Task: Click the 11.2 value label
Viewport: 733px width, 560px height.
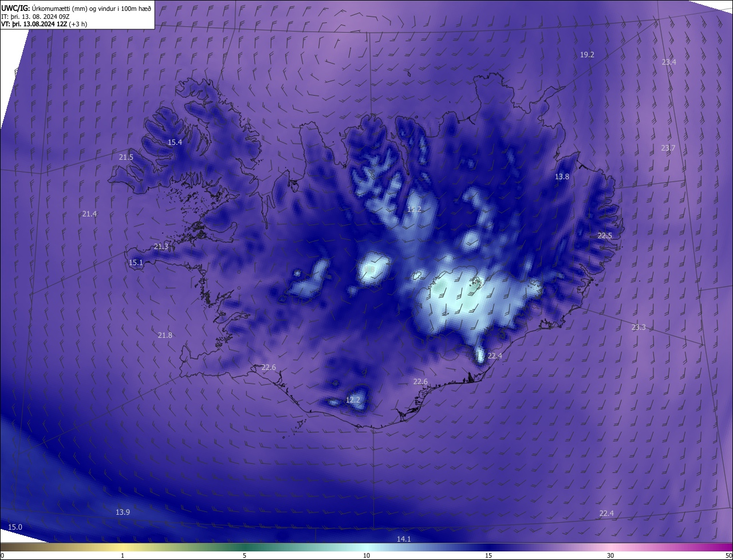Action: pos(414,210)
